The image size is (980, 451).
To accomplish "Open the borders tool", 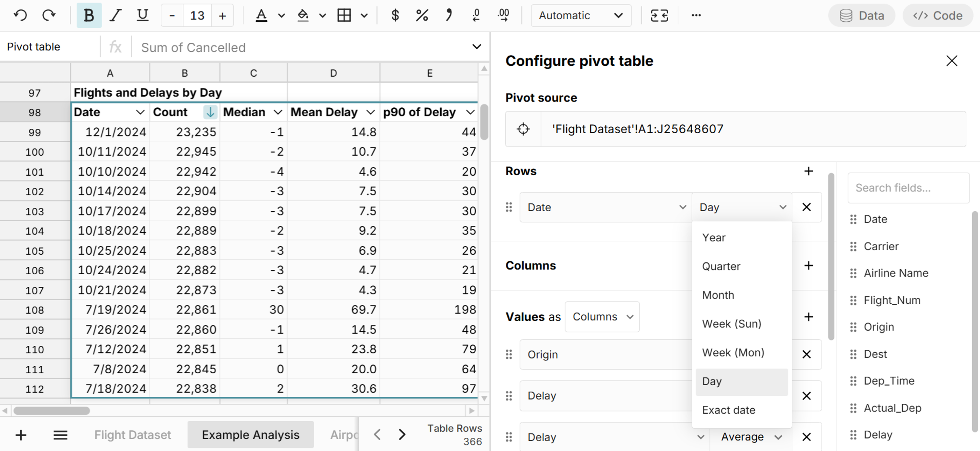I will click(344, 15).
